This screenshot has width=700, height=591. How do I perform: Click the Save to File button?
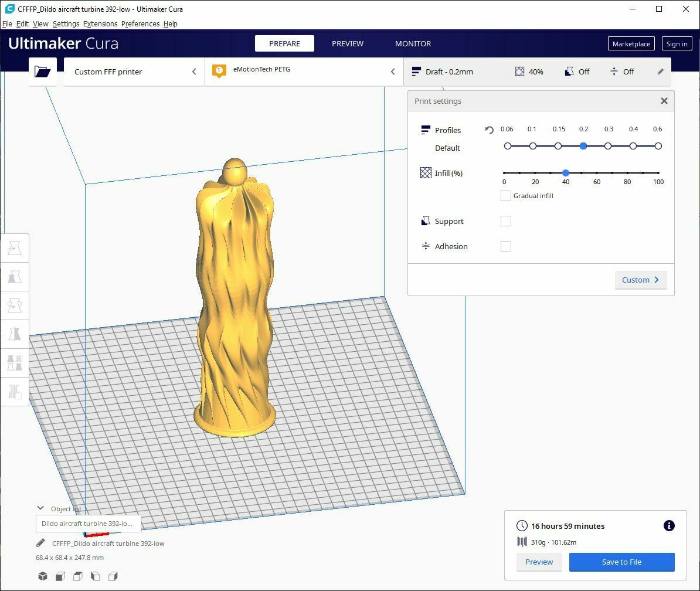click(x=621, y=562)
